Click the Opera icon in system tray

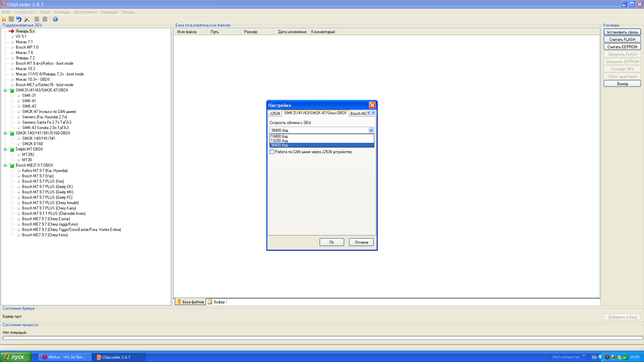tap(607, 357)
